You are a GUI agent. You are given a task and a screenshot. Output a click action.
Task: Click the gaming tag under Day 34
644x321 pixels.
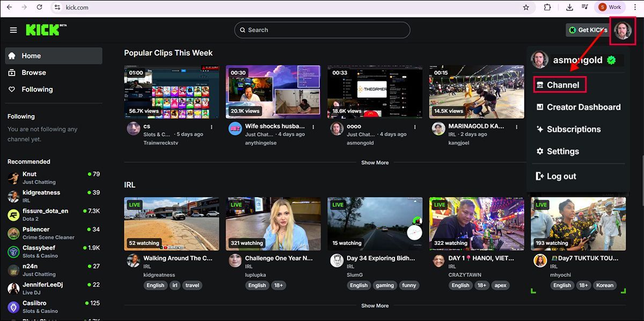(x=385, y=285)
